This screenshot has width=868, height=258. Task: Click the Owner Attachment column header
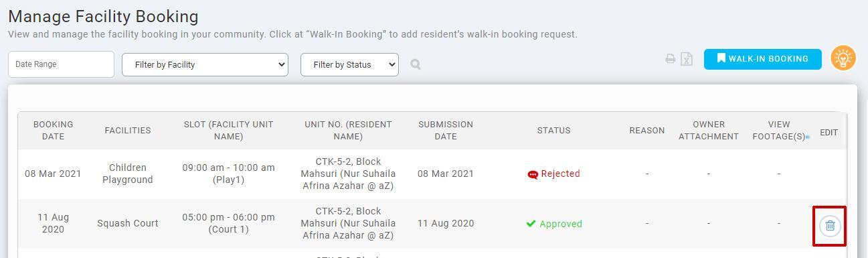tap(709, 131)
